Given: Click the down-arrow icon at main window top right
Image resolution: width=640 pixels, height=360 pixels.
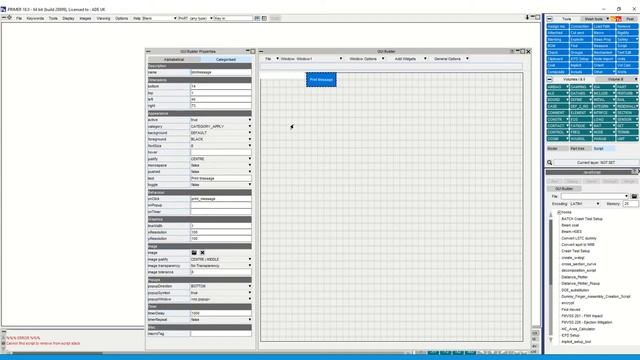Looking at the screenshot, I should (x=527, y=17).
